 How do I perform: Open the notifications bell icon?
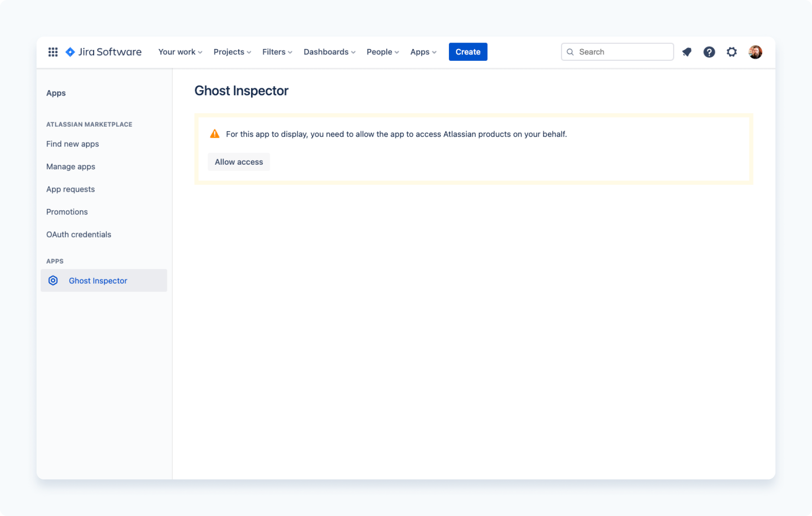coord(687,52)
